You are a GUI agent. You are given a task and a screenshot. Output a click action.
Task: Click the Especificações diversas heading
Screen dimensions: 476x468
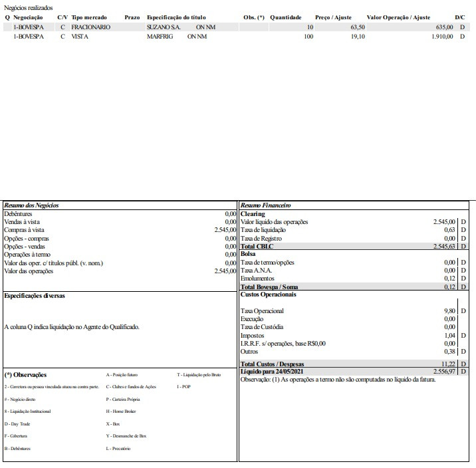pyautogui.click(x=35, y=296)
